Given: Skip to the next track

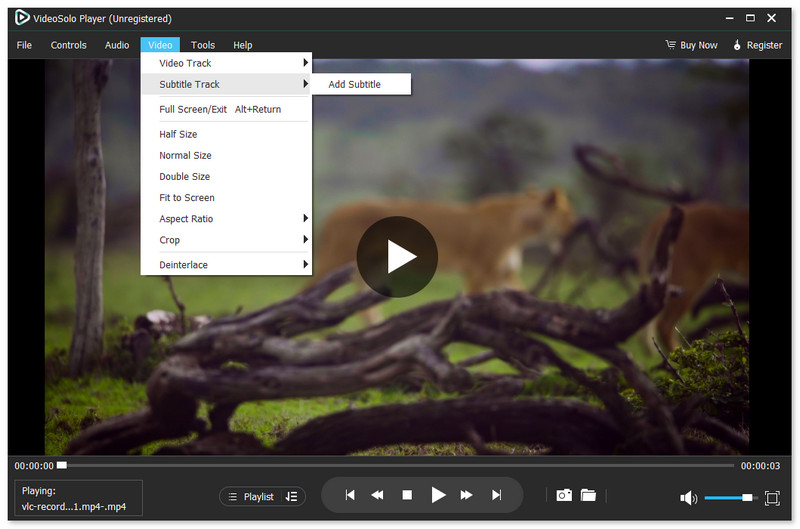Looking at the screenshot, I should coord(496,495).
